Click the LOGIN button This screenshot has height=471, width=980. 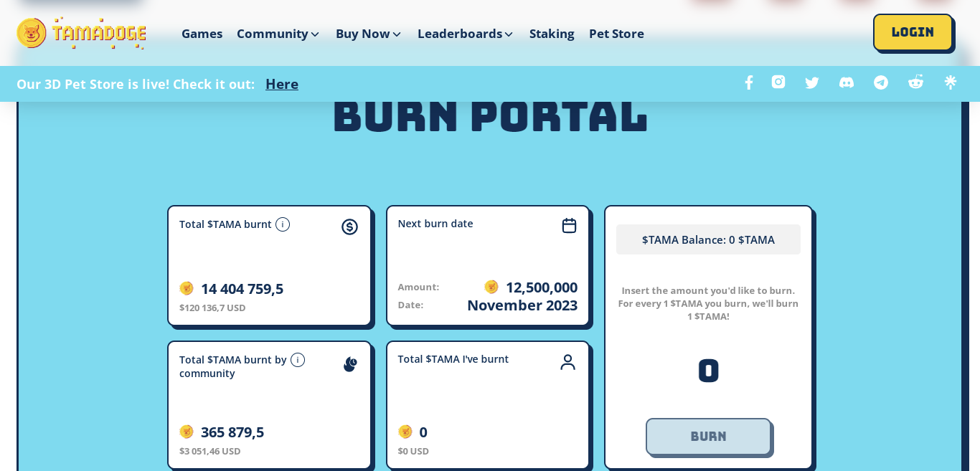pos(913,32)
